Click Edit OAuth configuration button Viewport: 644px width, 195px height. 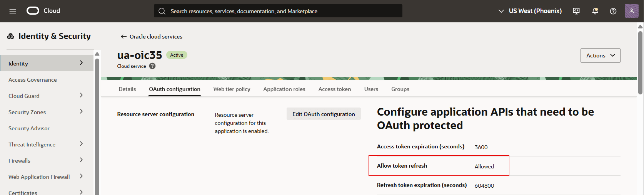click(324, 114)
